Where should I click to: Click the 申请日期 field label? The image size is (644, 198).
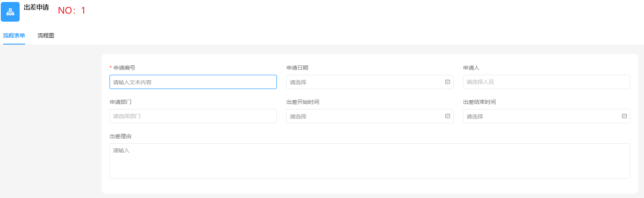297,68
